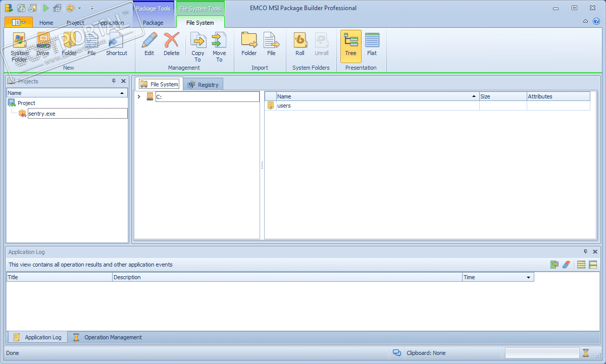Select the File System ribbon tab

tap(200, 23)
